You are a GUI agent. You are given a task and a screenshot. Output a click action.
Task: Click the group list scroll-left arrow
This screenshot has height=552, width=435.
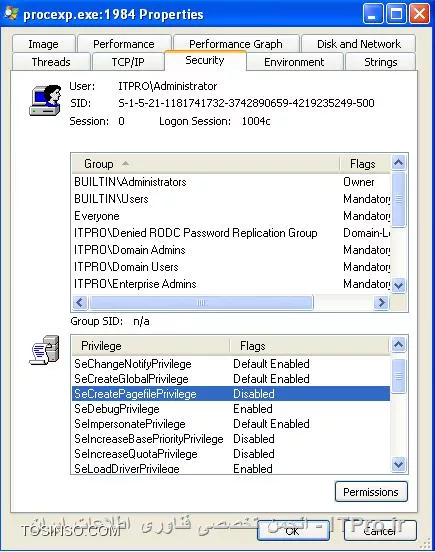[80, 302]
